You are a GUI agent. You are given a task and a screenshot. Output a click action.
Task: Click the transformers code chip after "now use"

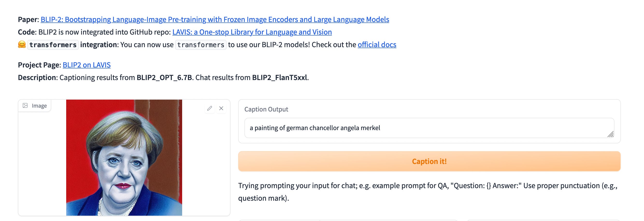click(201, 45)
